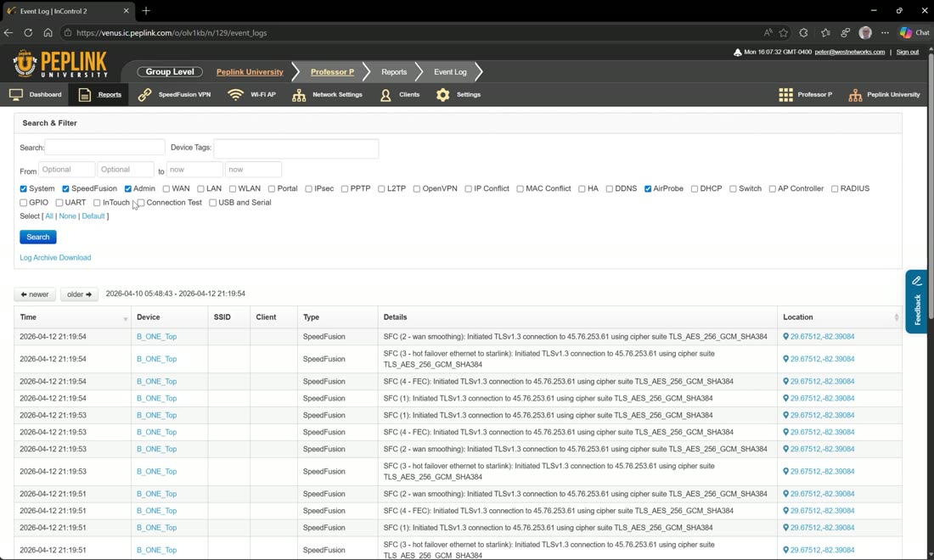The image size is (934, 560).
Task: Sort by the Location column arrows
Action: click(x=896, y=317)
